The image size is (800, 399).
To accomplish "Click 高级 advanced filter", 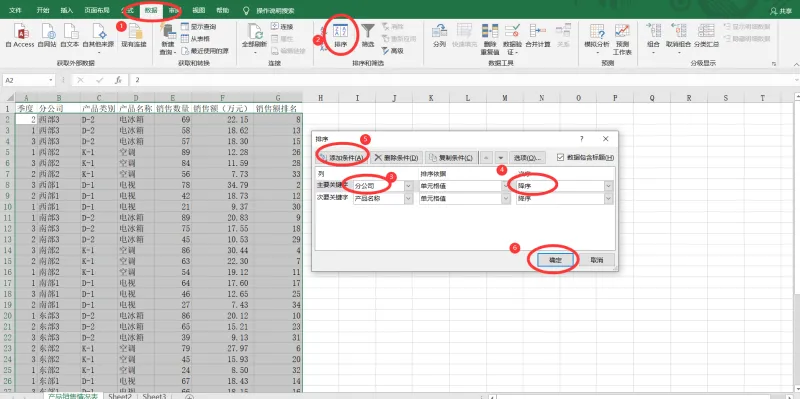I will click(x=393, y=51).
